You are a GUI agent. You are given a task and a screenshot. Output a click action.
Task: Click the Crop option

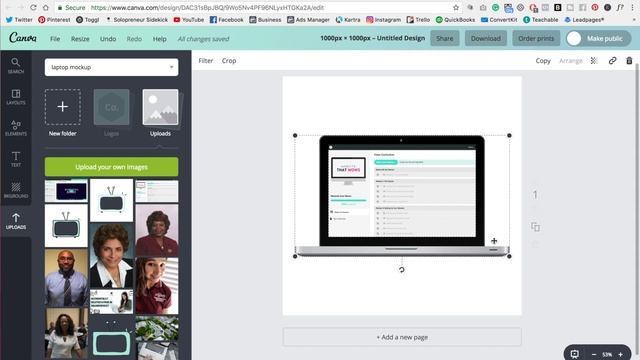(229, 60)
